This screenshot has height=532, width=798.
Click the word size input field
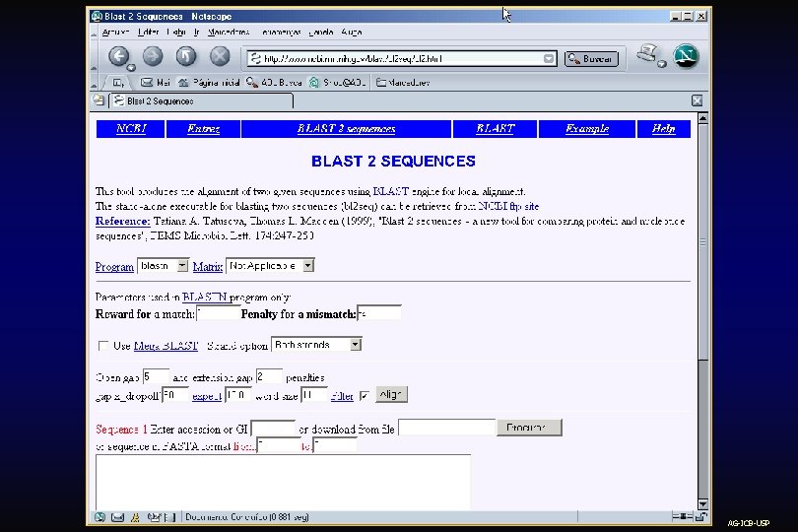[314, 395]
